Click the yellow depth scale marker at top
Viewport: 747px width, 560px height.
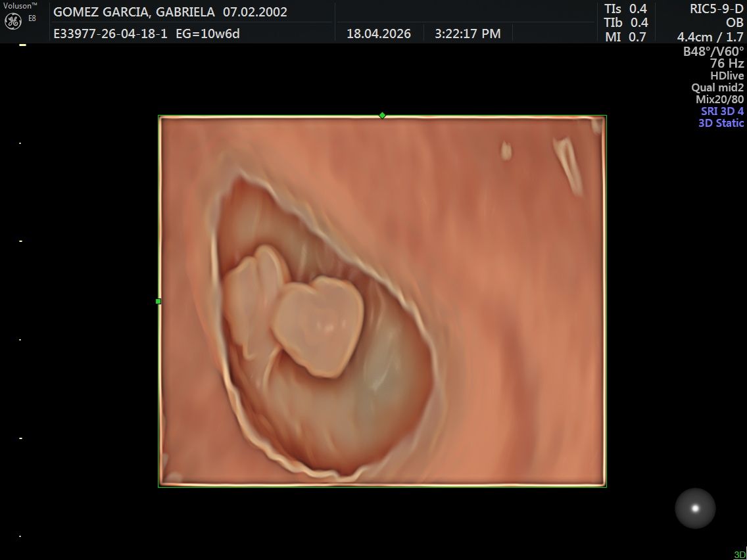(22, 45)
